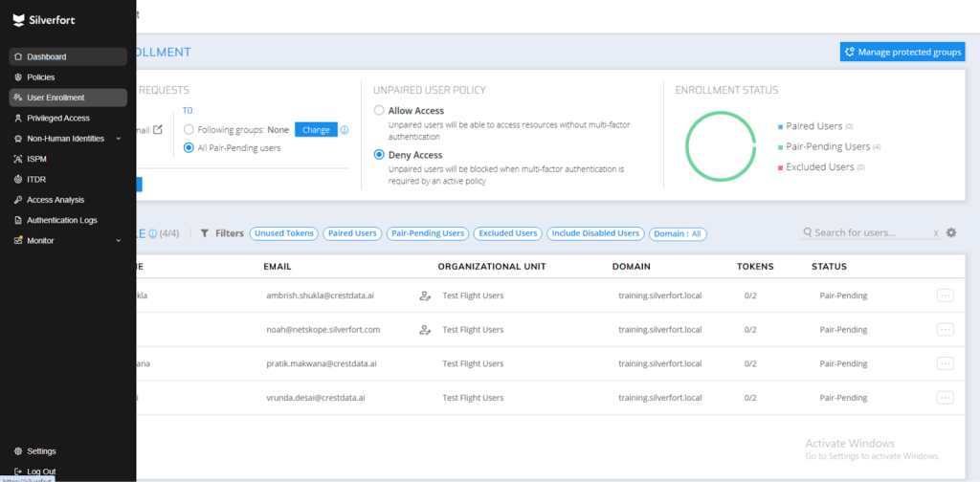Sort by the DOMAIN column header
This screenshot has height=482, width=980.
pos(632,267)
